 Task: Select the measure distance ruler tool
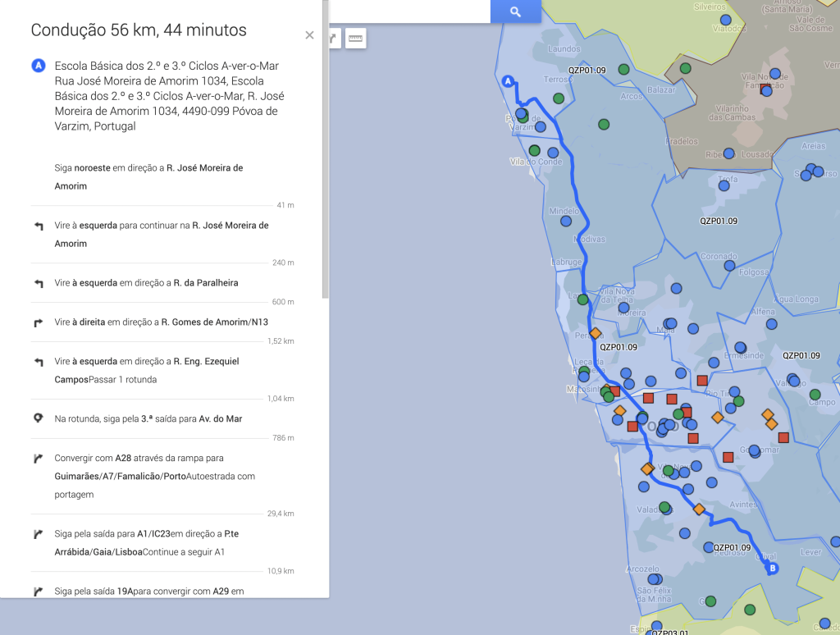point(355,38)
